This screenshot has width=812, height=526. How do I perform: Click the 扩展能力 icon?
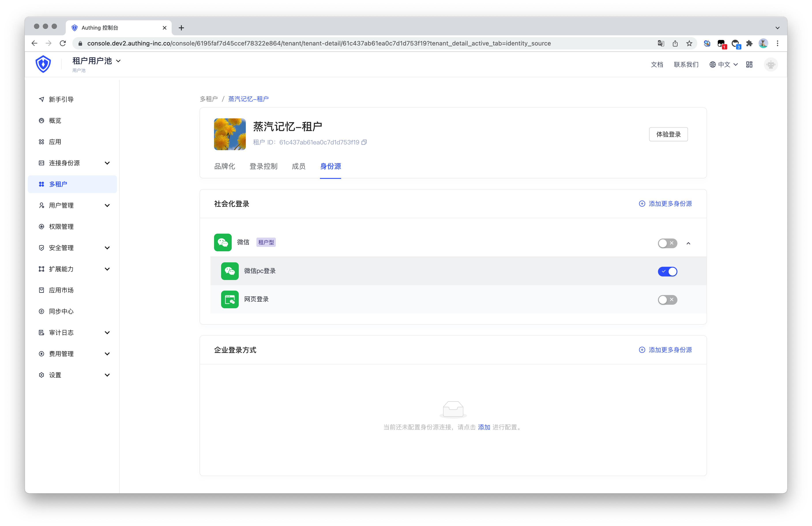click(41, 269)
